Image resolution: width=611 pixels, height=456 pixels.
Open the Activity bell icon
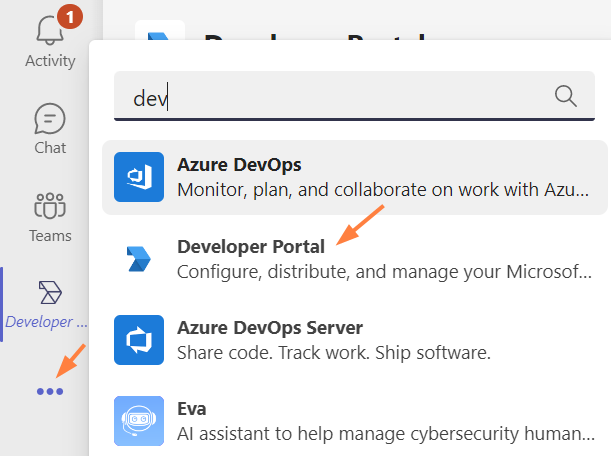point(49,30)
